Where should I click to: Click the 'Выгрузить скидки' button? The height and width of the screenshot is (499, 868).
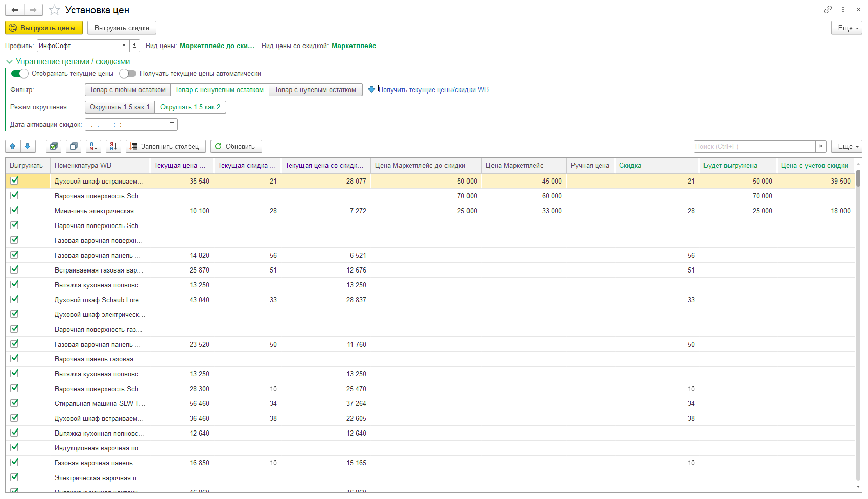[122, 28]
